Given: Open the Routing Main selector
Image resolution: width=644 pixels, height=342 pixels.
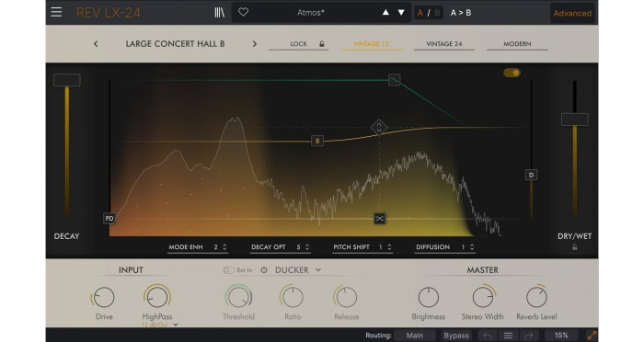Looking at the screenshot, I should click(415, 336).
